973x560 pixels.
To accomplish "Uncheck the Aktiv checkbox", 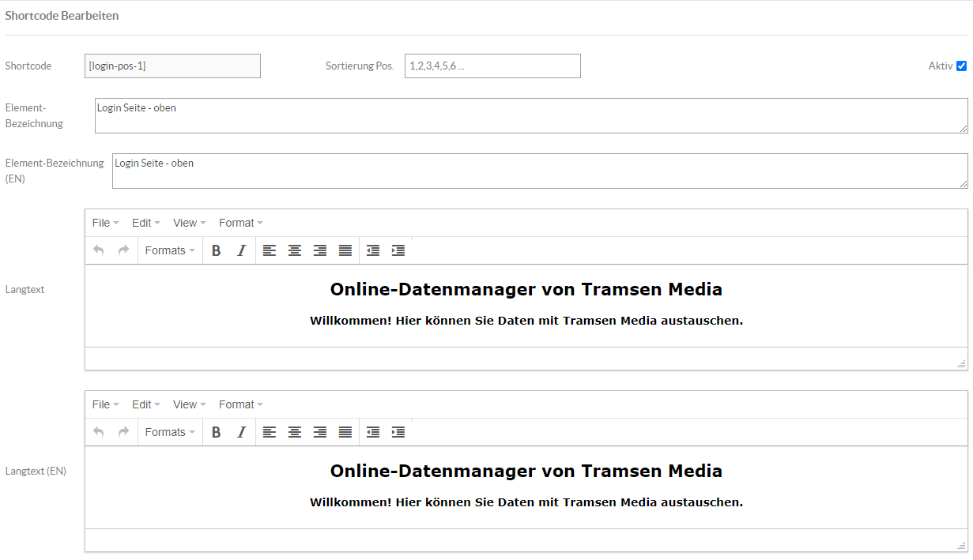I will [x=961, y=66].
